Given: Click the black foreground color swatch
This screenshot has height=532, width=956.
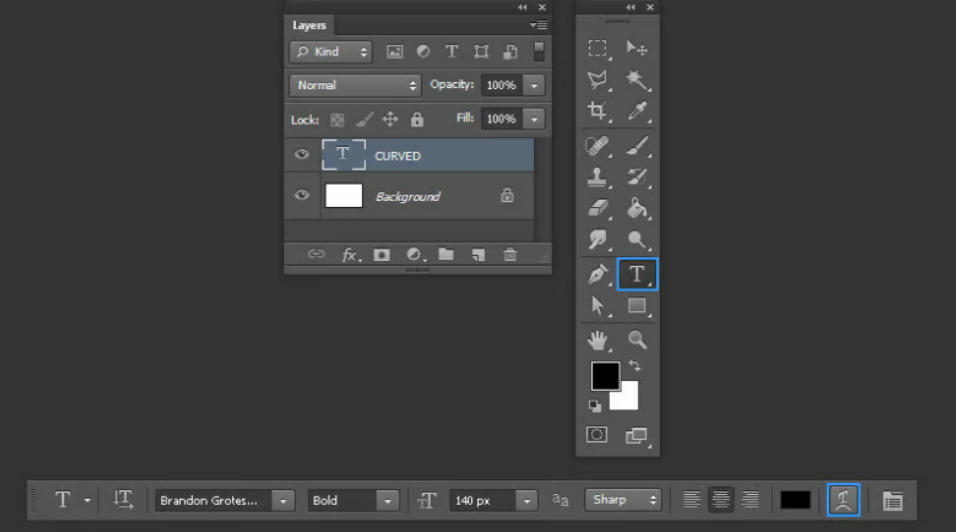Looking at the screenshot, I should 603,374.
